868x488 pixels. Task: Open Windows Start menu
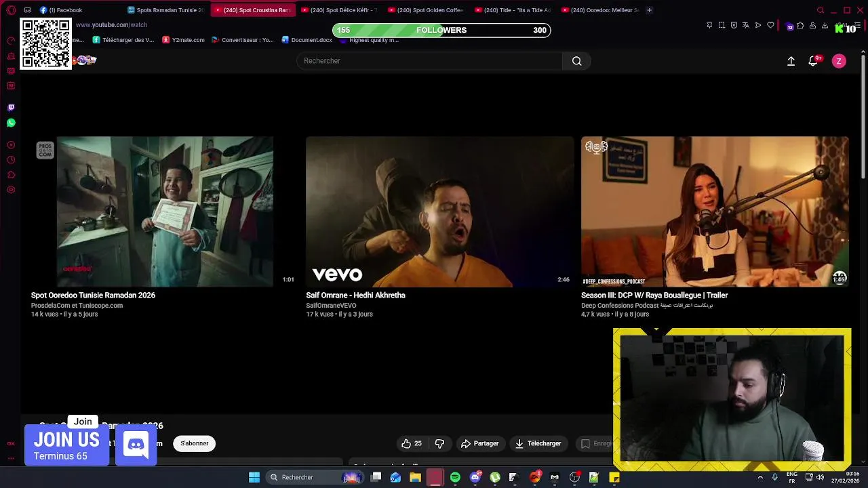[x=254, y=477]
